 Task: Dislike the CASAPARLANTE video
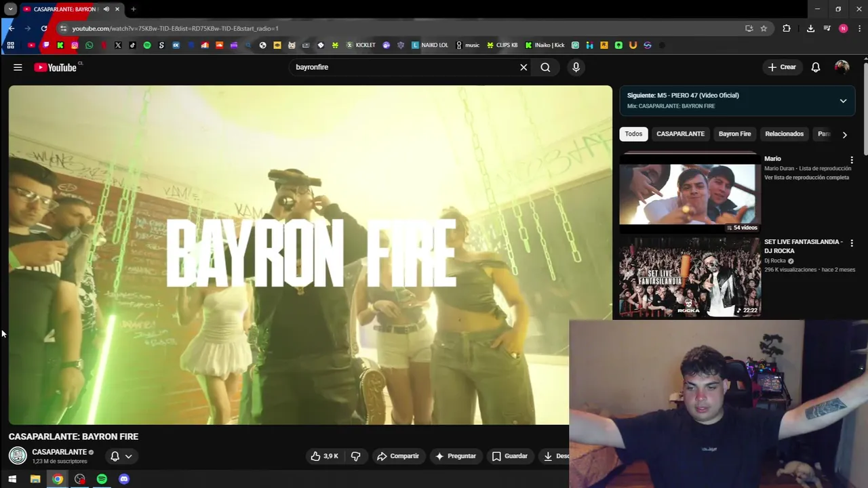[355, 456]
